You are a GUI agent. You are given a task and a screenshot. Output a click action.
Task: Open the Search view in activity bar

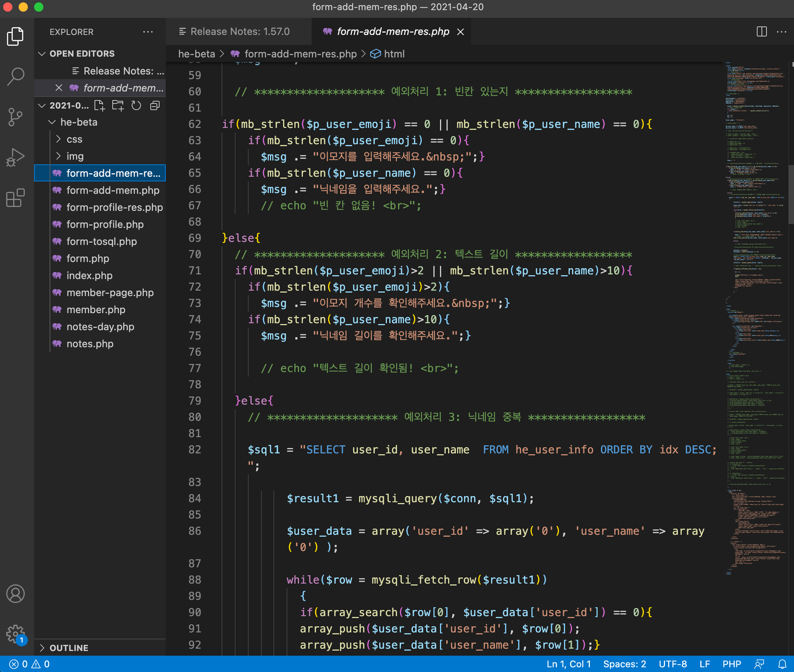[x=16, y=76]
